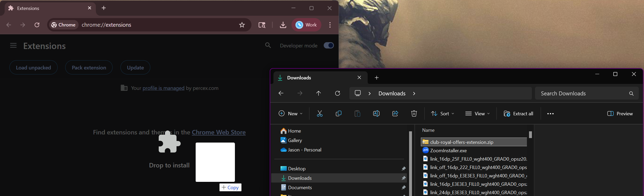Screen dimensions: 644x196
Task: Refresh the Downloads folder view
Action: [x=338, y=93]
